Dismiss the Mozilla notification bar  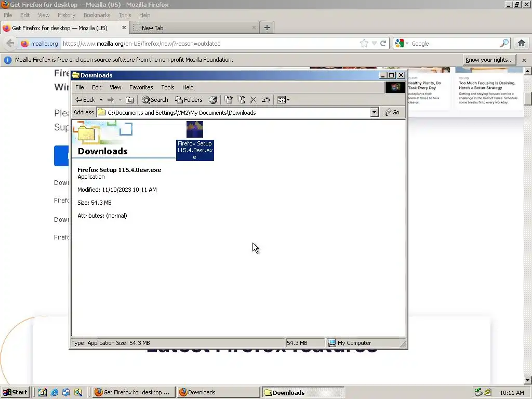524,60
